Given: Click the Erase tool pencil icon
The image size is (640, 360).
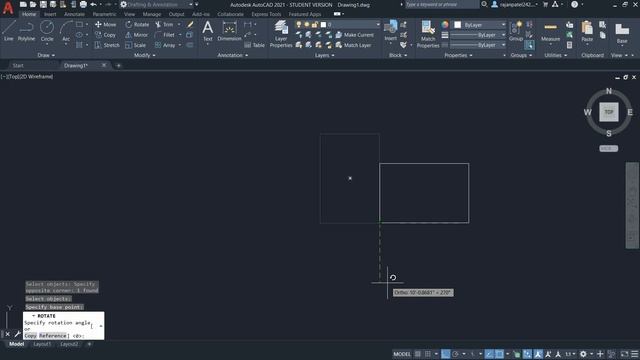Looking at the screenshot, I should pos(190,24).
